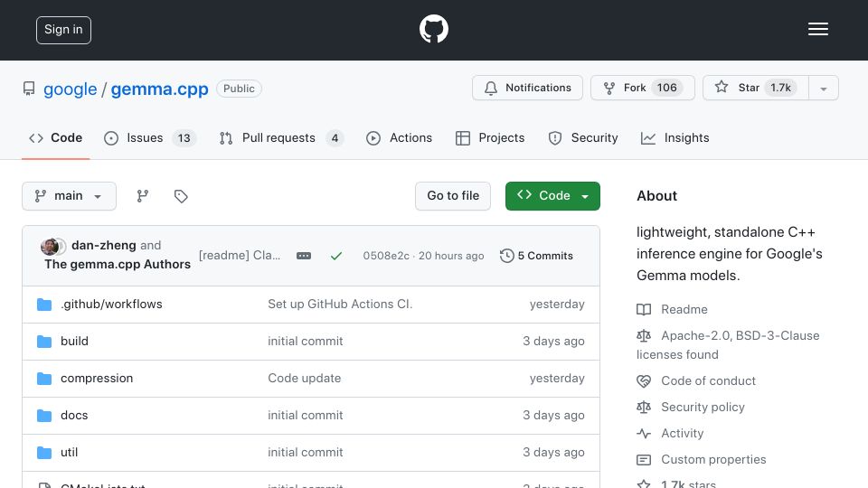Open 'initial commit' in the build row
Viewport: 868px width, 488px height.
pyautogui.click(x=306, y=342)
